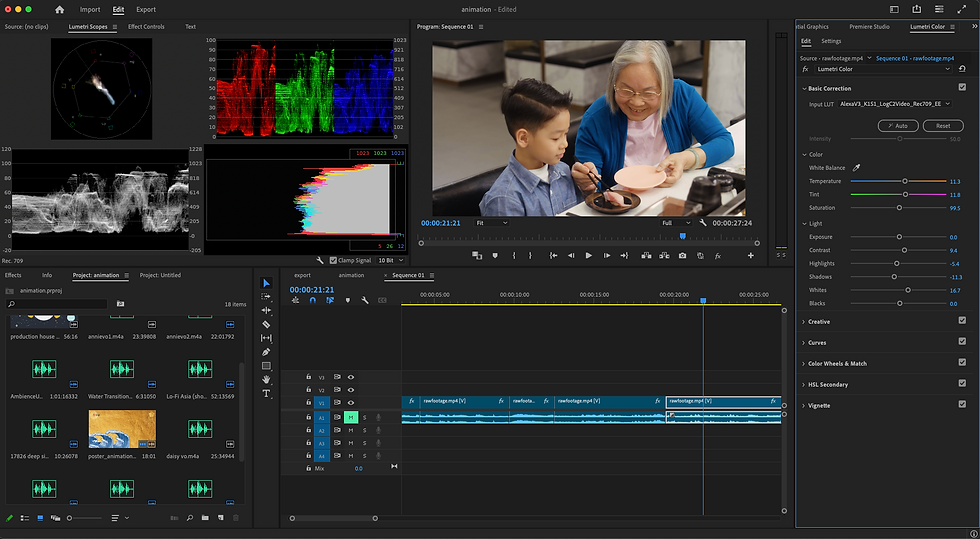This screenshot has width=980, height=539.
Task: Click the Extract button in Program monitor
Action: [x=664, y=256]
